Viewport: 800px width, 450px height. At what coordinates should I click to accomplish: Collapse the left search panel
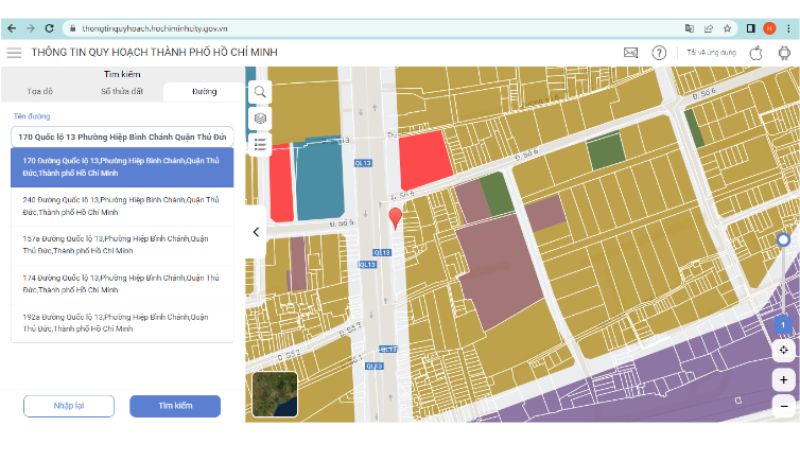[x=256, y=232]
